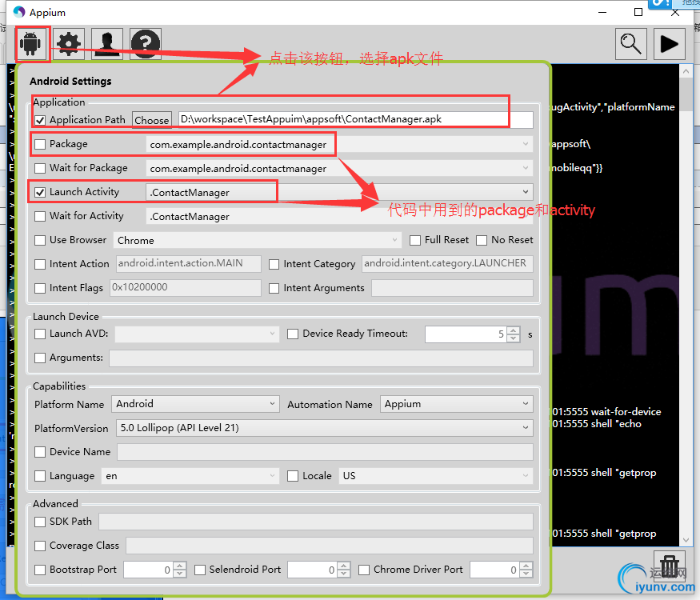Screen dimensions: 700x600
Task: Enable the Intent Action checkbox
Action: pyautogui.click(x=40, y=264)
